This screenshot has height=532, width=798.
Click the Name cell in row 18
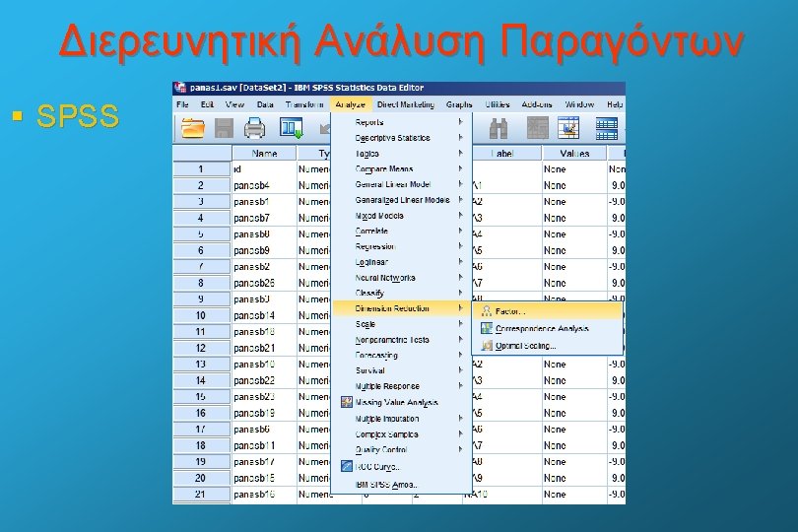(x=264, y=445)
